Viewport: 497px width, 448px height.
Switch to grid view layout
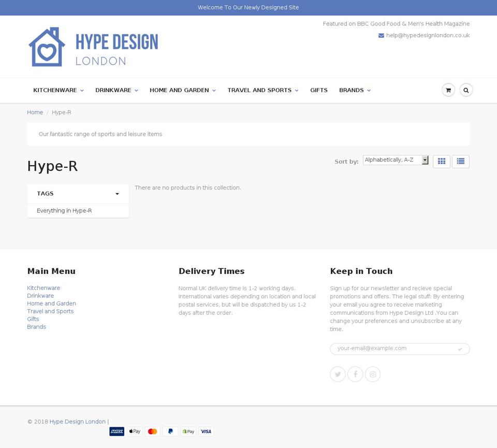[442, 162]
